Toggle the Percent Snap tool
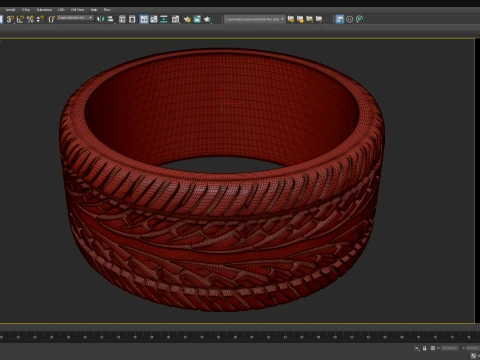Viewport: 480px width, 360px height. coord(30,19)
